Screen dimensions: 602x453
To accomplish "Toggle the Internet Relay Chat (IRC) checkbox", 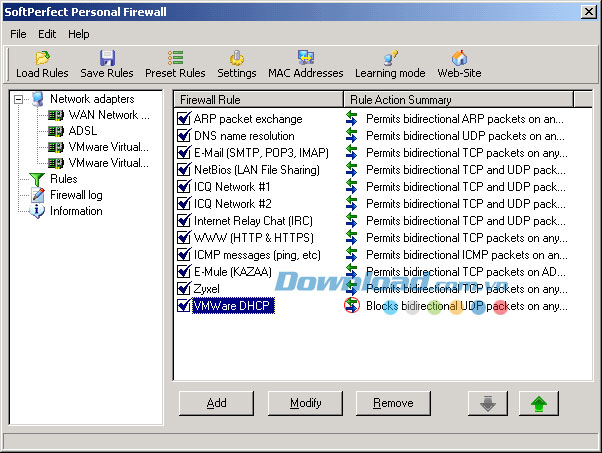I will pyautogui.click(x=184, y=220).
